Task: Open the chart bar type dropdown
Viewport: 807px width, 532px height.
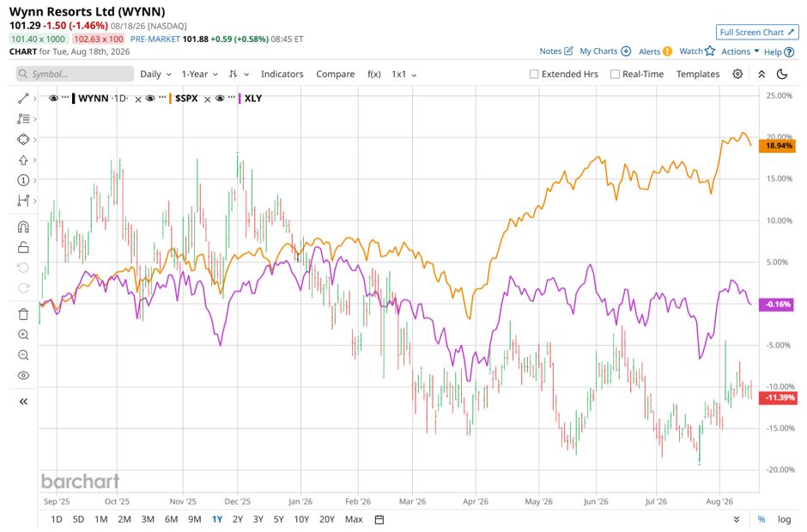Action: click(239, 74)
